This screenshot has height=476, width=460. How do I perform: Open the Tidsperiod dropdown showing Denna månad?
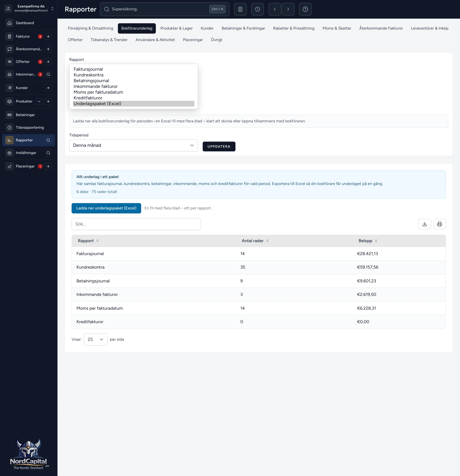(x=134, y=145)
